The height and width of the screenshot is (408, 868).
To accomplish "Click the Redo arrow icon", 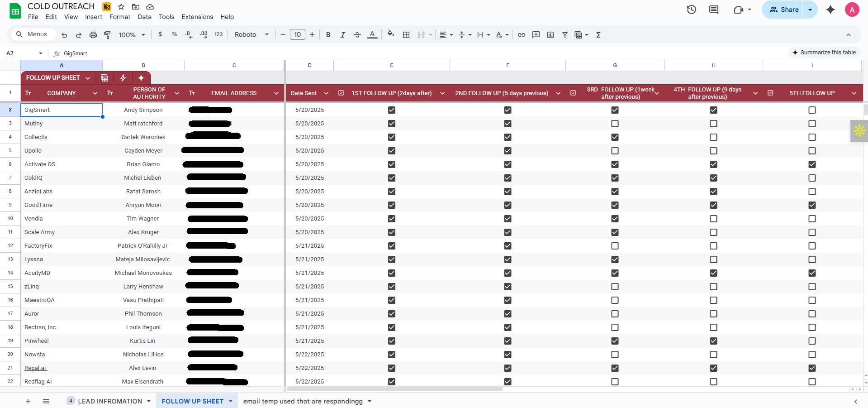I will (x=79, y=35).
